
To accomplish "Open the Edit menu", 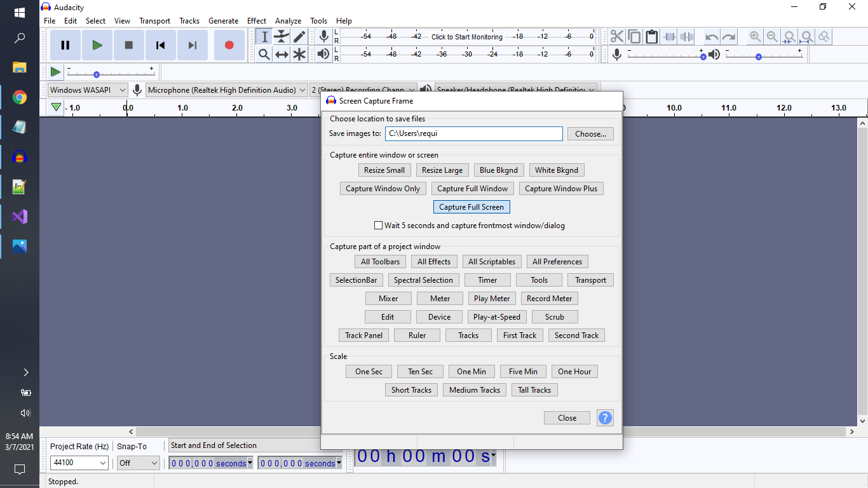I will click(x=71, y=21).
